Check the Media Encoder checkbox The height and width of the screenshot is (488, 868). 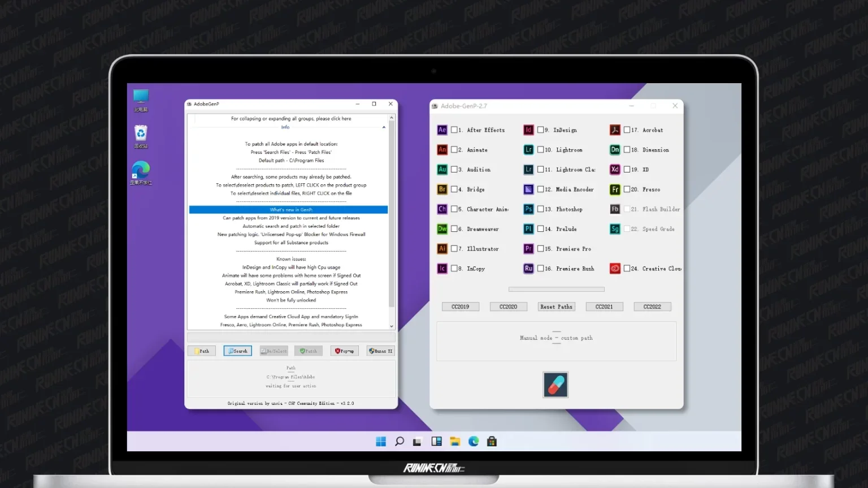541,189
